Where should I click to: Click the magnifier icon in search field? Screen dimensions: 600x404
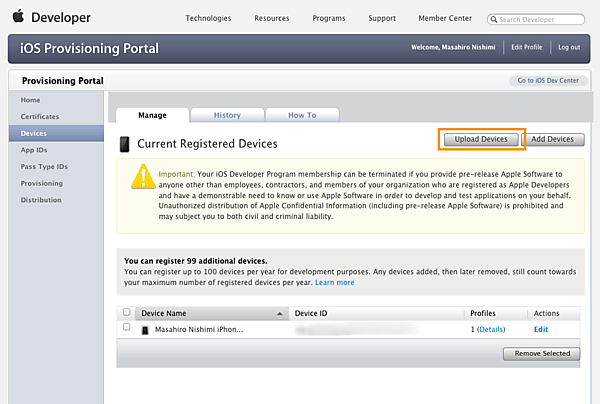tap(495, 19)
